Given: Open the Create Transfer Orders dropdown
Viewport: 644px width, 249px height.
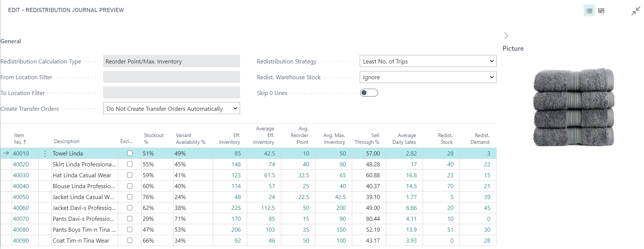Looking at the screenshot, I should pos(171,109).
